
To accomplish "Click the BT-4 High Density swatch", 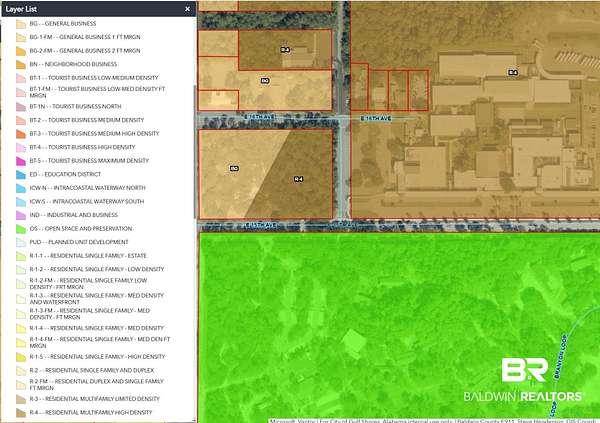I will tap(21, 147).
